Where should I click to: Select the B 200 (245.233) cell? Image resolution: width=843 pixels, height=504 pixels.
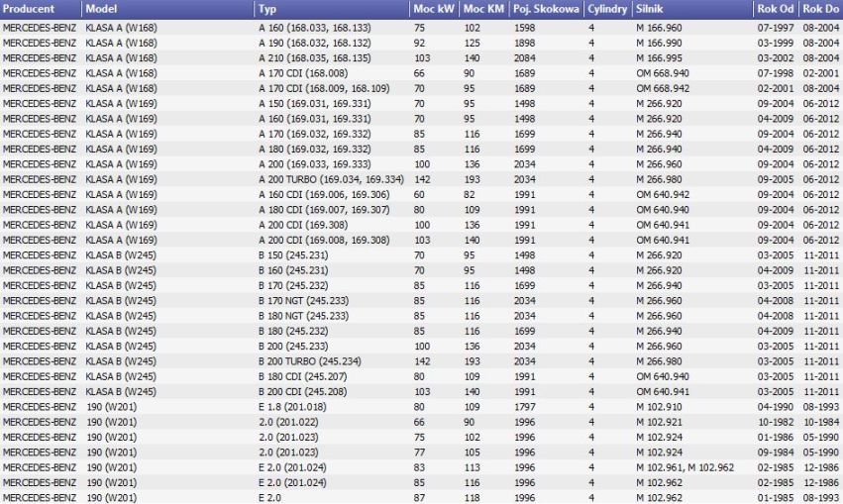coord(293,346)
